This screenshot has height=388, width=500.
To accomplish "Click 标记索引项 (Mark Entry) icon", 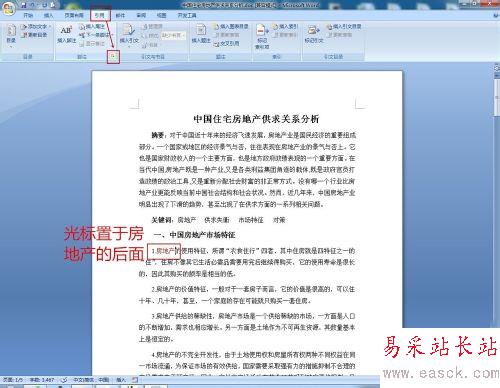I will pos(262,37).
